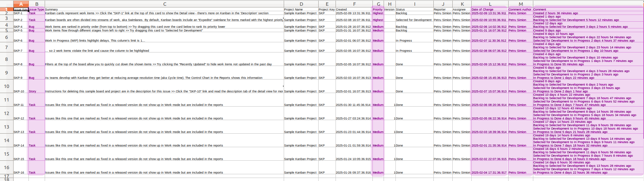Select column H header
Image resolution: width=644 pixels, height=181 pixels.
[389, 4]
